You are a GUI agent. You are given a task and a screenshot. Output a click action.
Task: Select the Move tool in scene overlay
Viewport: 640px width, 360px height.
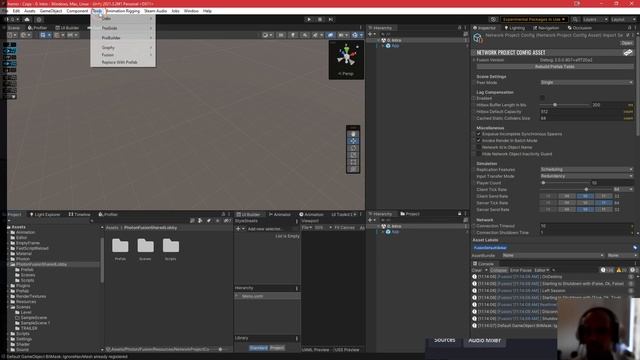pyautogui.click(x=353, y=141)
